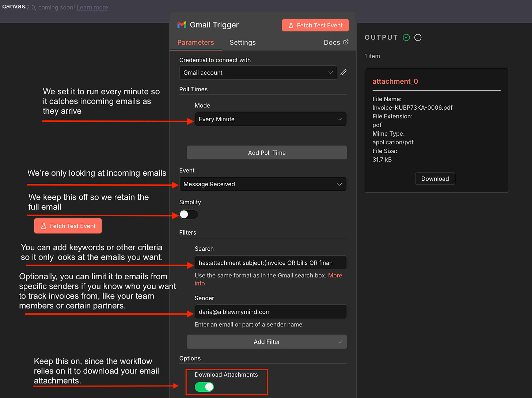Switch to the Parameters tab
Viewport: 532px width, 398px height.
coord(195,42)
